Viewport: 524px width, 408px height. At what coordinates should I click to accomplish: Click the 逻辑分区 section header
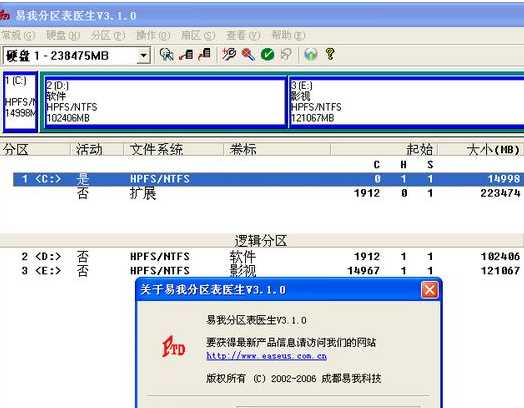pos(261,241)
